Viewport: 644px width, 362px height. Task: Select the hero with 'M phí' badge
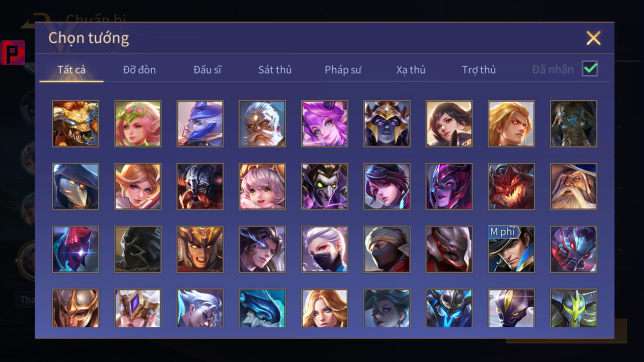pyautogui.click(x=511, y=249)
